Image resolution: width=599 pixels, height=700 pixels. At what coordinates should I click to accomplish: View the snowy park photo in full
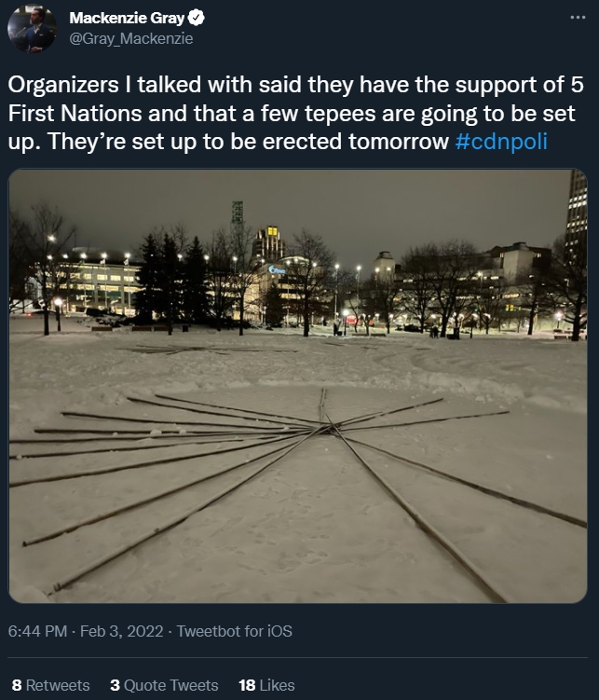298,386
